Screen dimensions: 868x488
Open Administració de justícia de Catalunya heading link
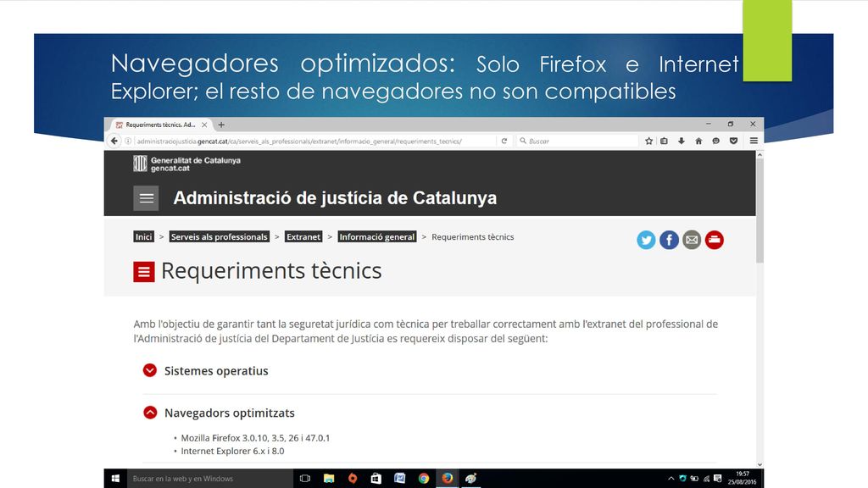pos(335,198)
